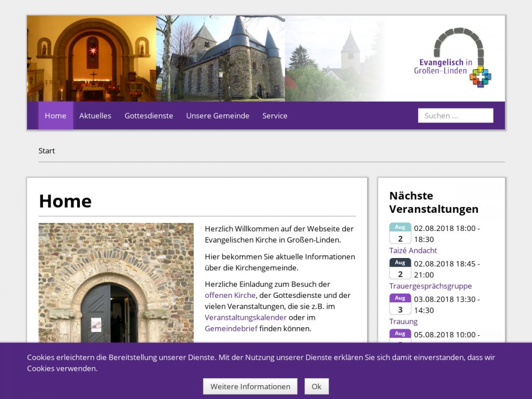Open the Trauung event
Image resolution: width=532 pixels, height=399 pixels.
click(403, 321)
